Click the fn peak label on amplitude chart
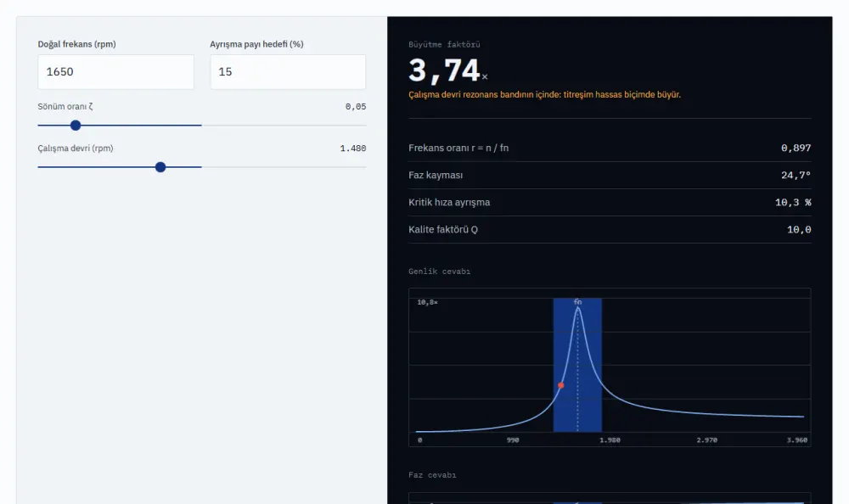The width and height of the screenshot is (849, 504). click(577, 302)
